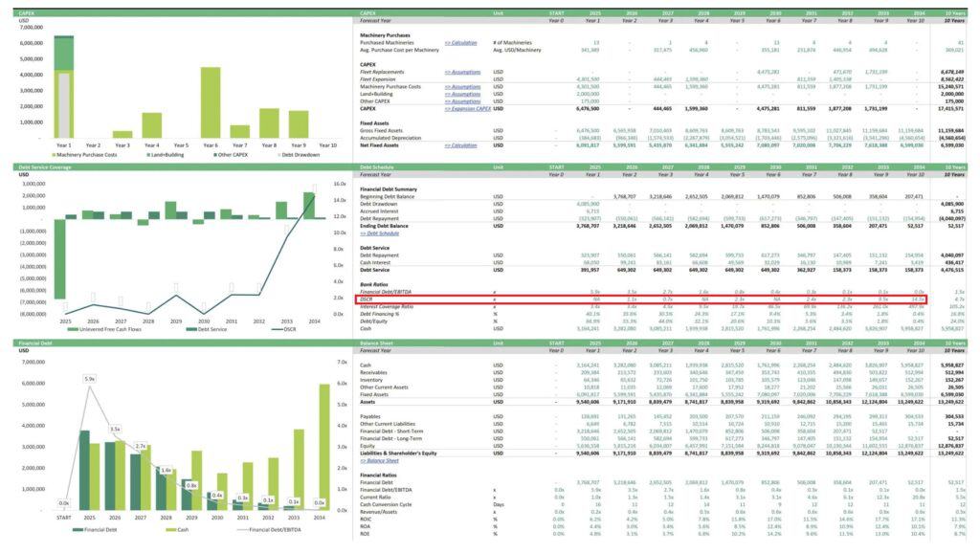Select Debt Drawdown legend entry in CAPEX chart
The height and width of the screenshot is (553, 980).
(x=299, y=155)
